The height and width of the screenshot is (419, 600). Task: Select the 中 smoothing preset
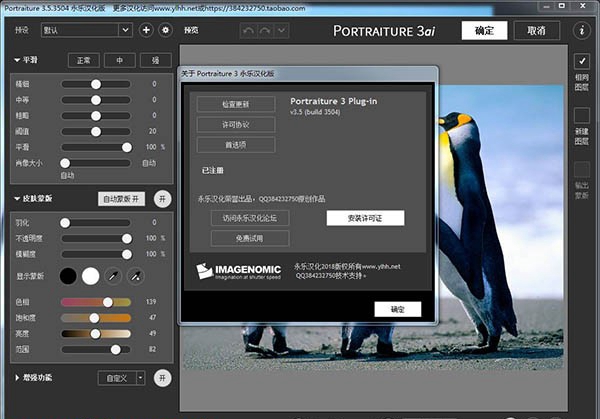point(119,60)
